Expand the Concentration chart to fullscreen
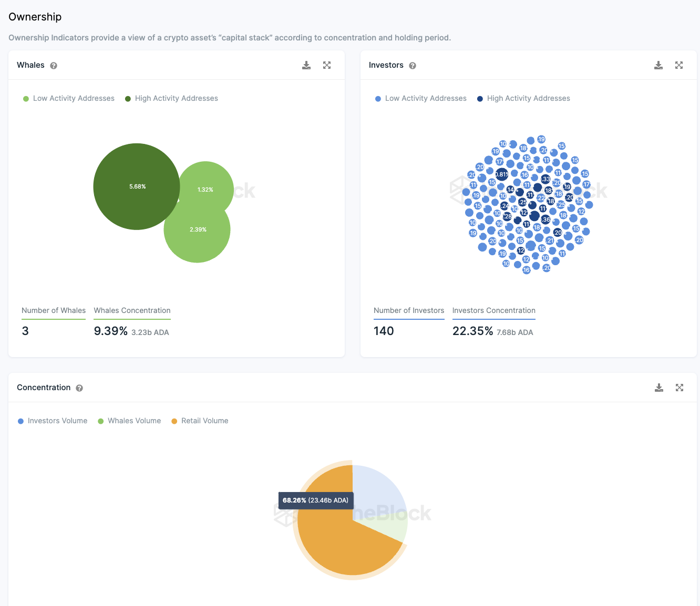700x606 pixels. tap(680, 388)
